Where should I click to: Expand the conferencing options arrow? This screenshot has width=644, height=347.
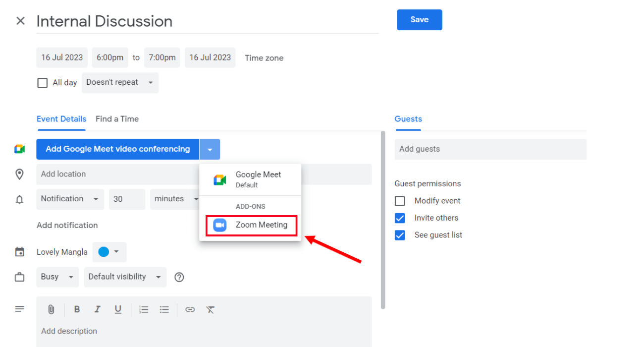[210, 149]
